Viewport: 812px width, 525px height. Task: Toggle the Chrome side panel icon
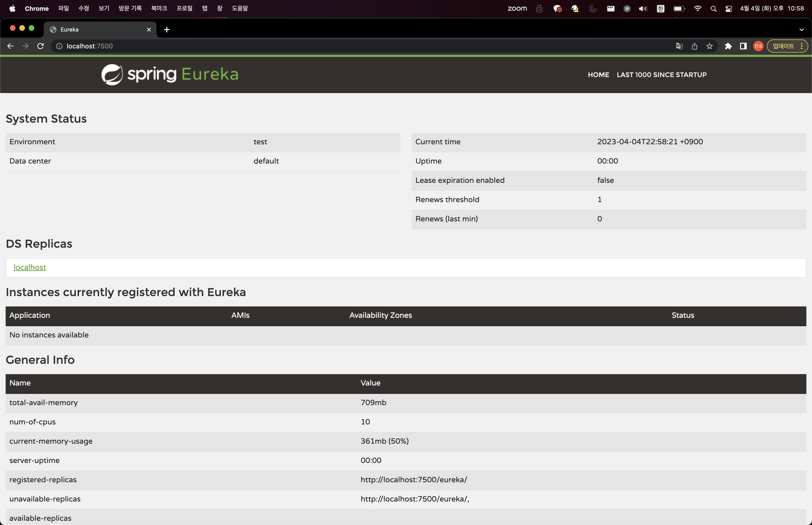point(743,46)
